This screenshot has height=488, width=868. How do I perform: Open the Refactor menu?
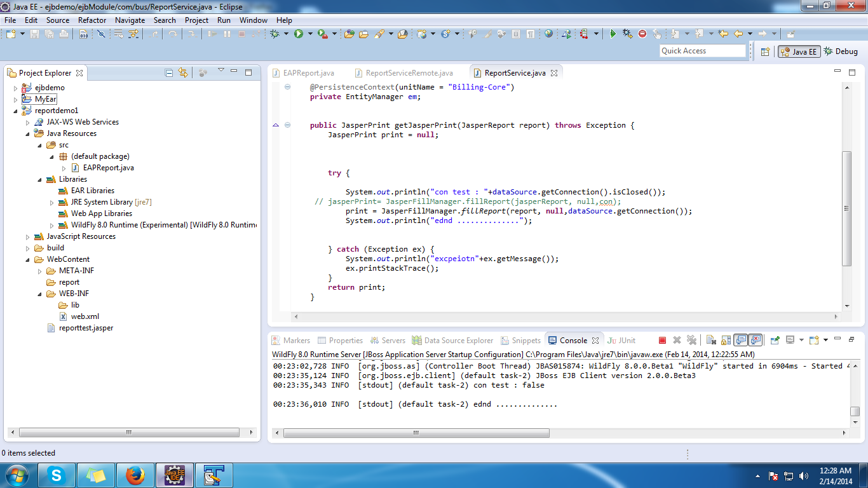(92, 20)
